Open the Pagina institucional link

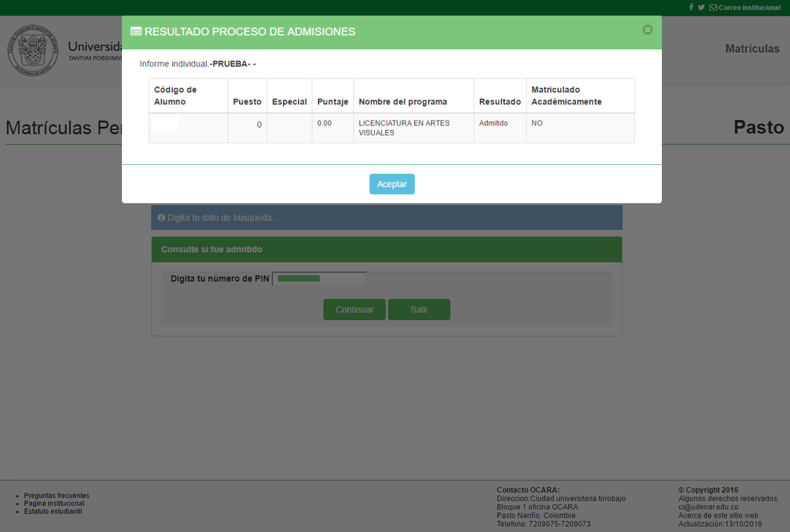54,503
